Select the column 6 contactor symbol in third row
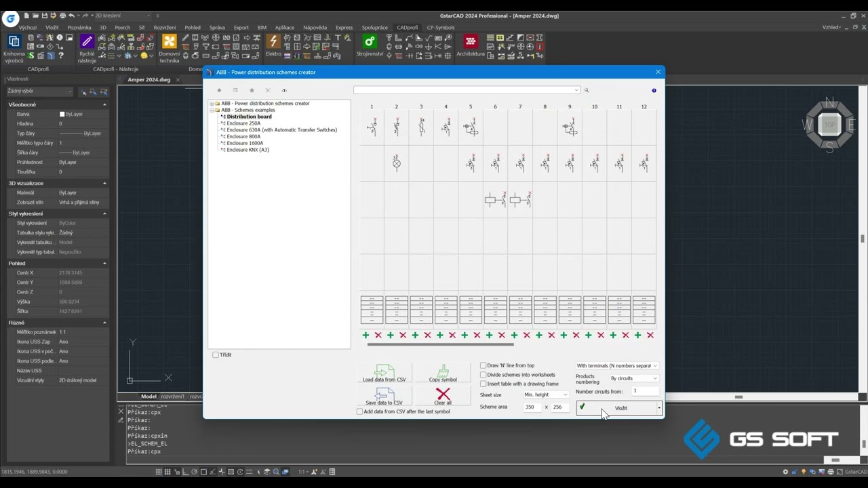 tap(495, 199)
